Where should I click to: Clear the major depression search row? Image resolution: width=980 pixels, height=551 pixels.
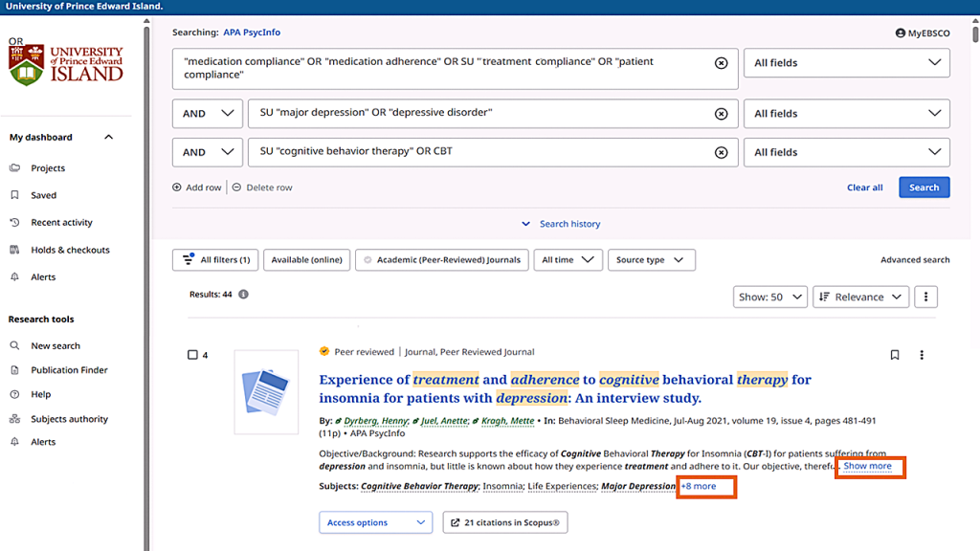click(721, 114)
